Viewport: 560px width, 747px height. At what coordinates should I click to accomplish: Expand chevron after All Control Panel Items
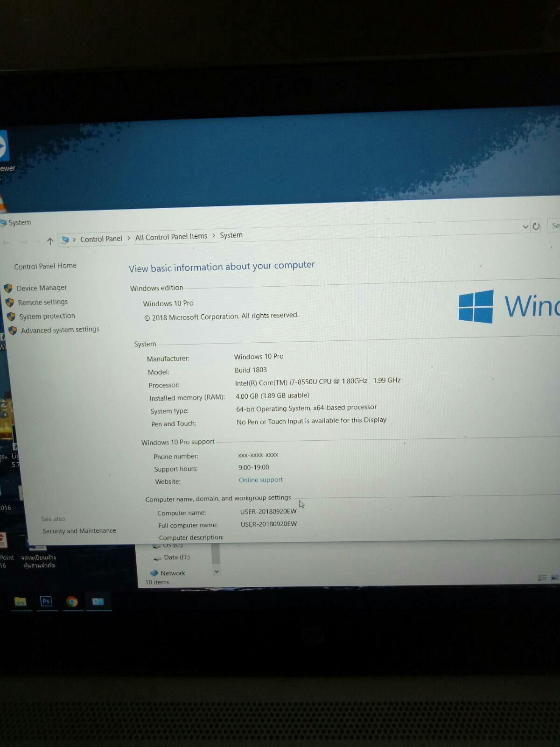[x=214, y=235]
